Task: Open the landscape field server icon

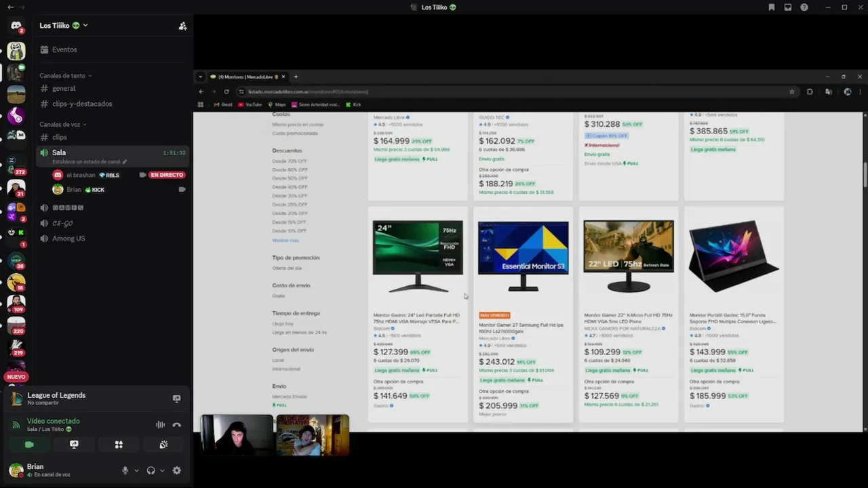Action: (16, 94)
